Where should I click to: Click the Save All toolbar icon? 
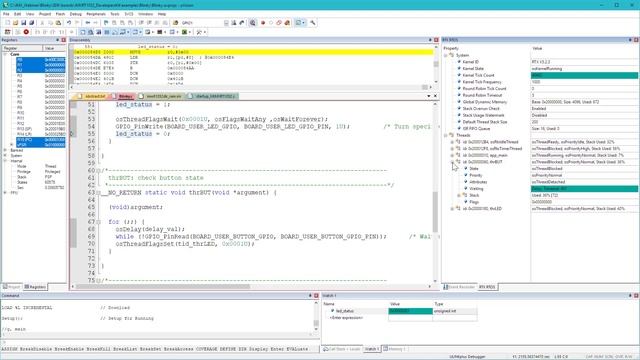click(31, 23)
